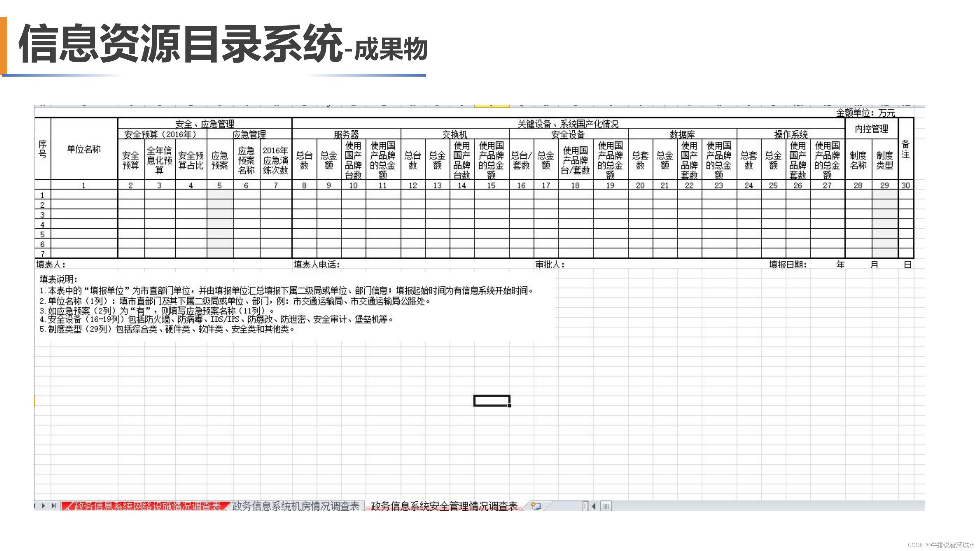This screenshot has width=980, height=551.
Task: Click the horizontal scrollbar thumb
Action: [606, 506]
